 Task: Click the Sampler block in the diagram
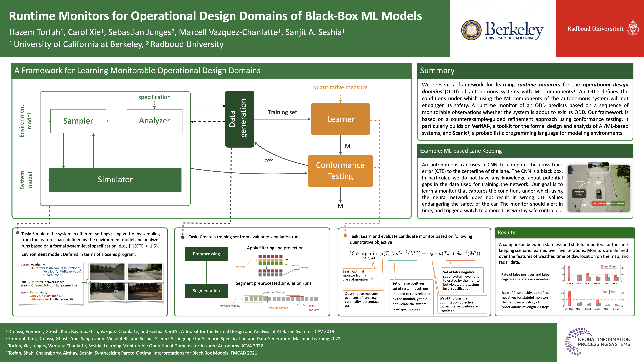click(x=78, y=121)
